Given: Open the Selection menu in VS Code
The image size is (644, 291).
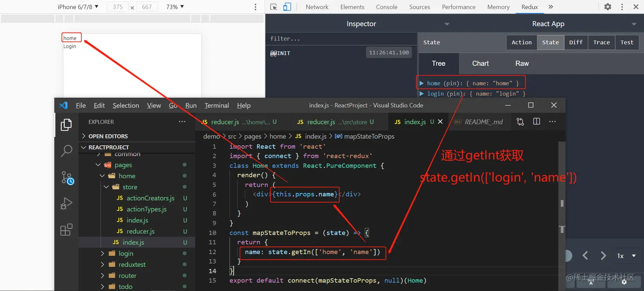Looking at the screenshot, I should click(126, 105).
